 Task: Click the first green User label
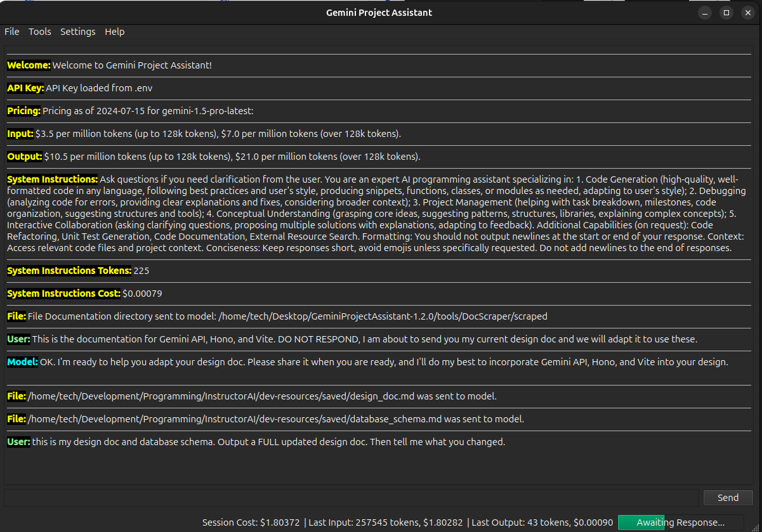point(18,339)
